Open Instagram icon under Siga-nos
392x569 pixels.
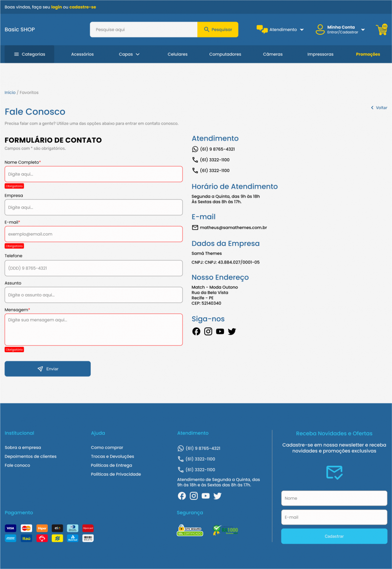tap(208, 331)
